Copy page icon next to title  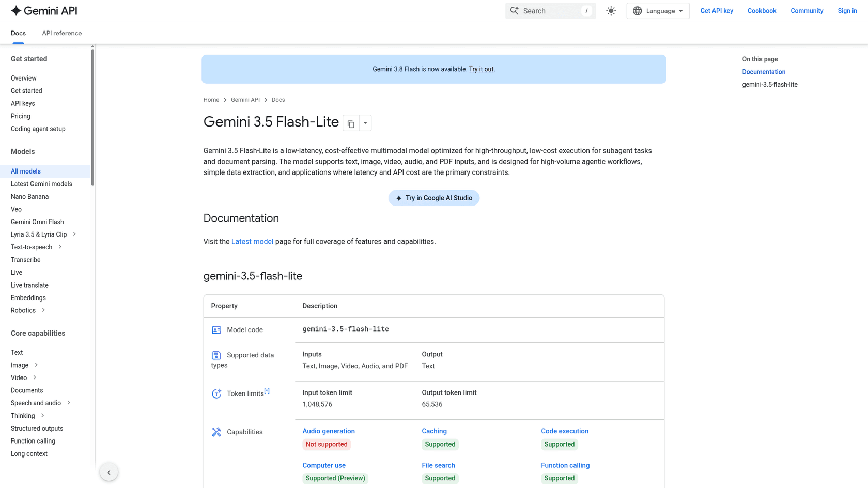pos(351,123)
